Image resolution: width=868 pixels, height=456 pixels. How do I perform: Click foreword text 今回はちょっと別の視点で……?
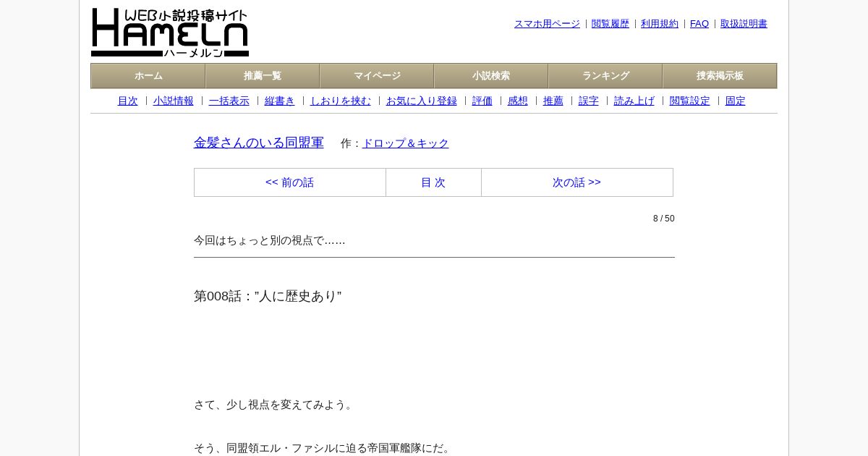pos(270,240)
